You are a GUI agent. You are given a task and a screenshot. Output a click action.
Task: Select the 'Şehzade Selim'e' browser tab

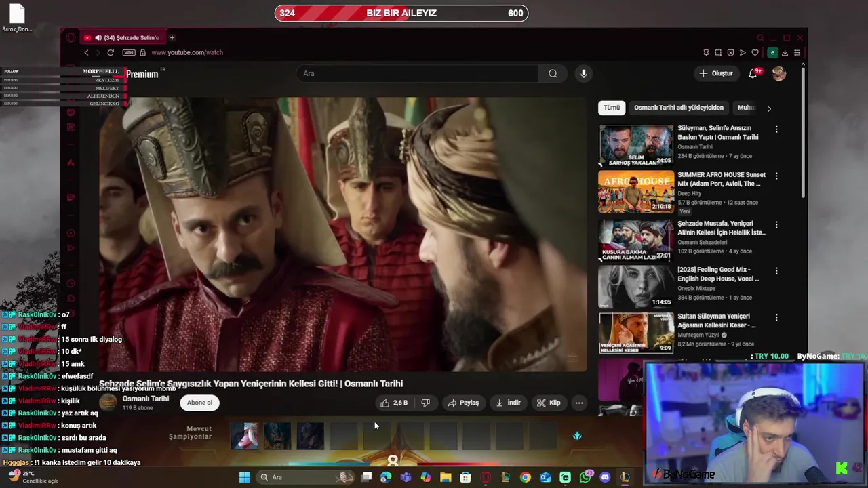click(122, 37)
